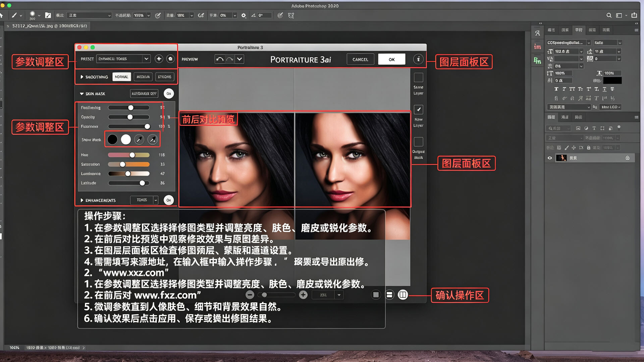Switch to vertical split preview
The image size is (644, 362).
(403, 295)
